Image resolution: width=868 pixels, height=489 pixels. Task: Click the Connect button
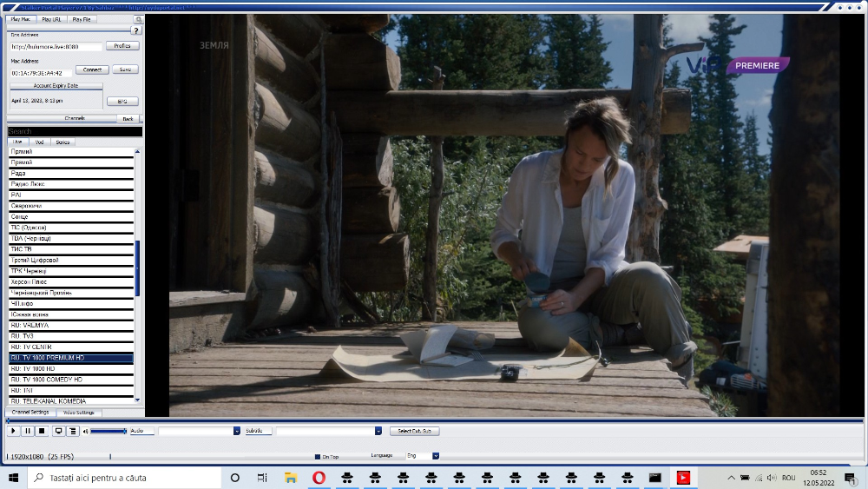pyautogui.click(x=92, y=69)
